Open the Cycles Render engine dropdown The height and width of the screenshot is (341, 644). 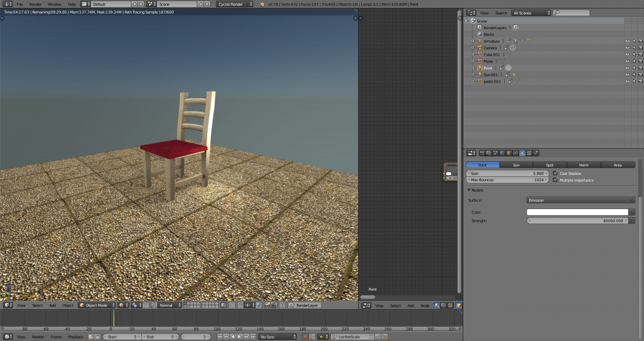pyautogui.click(x=234, y=4)
